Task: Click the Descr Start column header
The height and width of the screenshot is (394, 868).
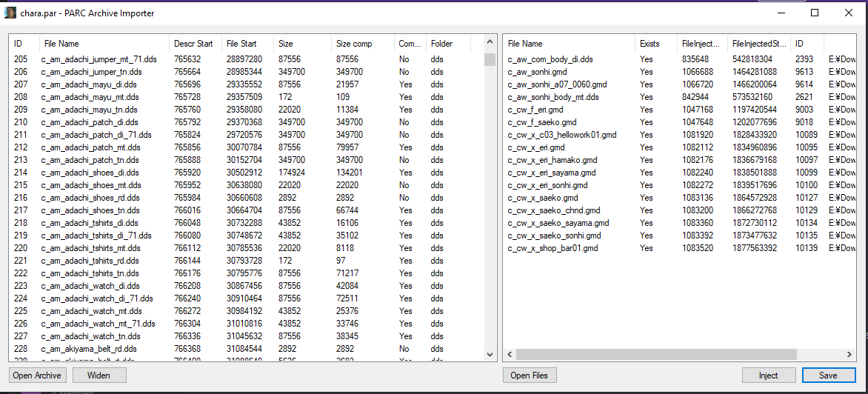Action: [x=196, y=43]
